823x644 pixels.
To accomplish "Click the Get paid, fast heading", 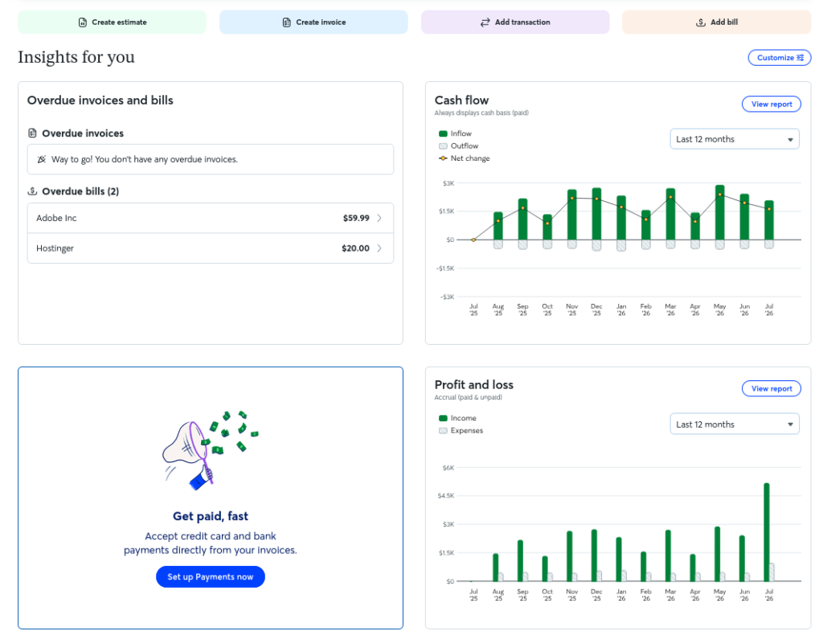I will 211,516.
